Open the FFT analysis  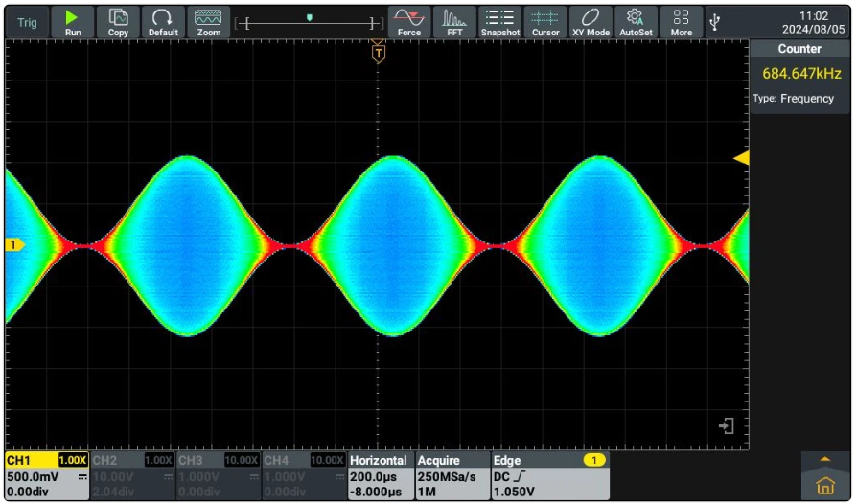[454, 22]
